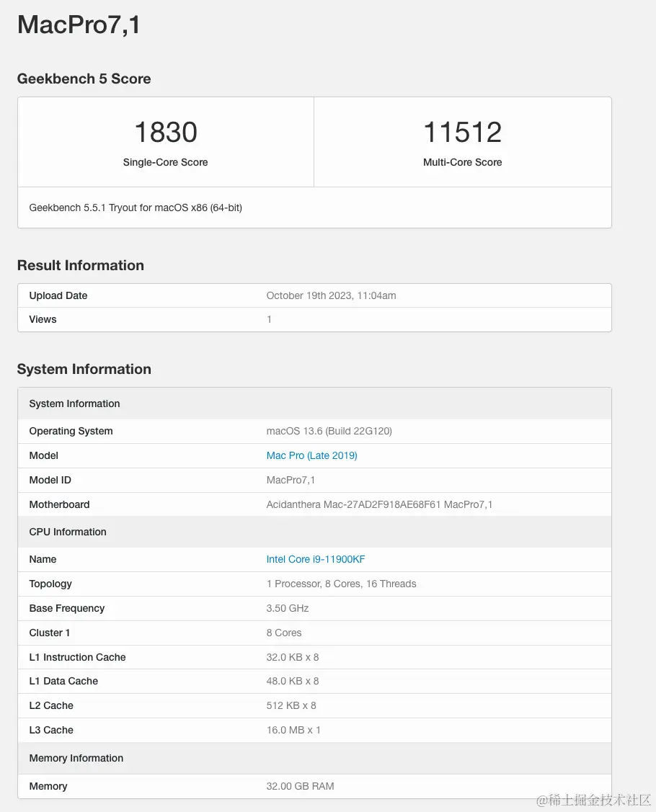This screenshot has width=656, height=812.
Task: Select the 8 Cores cluster value
Action: pos(284,633)
